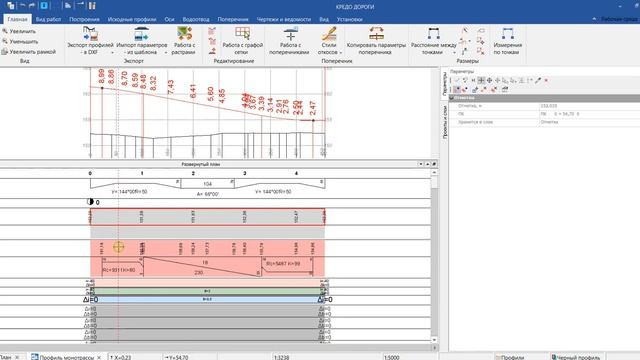
Task: Open the Оси ribbon tab
Action: [x=169, y=19]
